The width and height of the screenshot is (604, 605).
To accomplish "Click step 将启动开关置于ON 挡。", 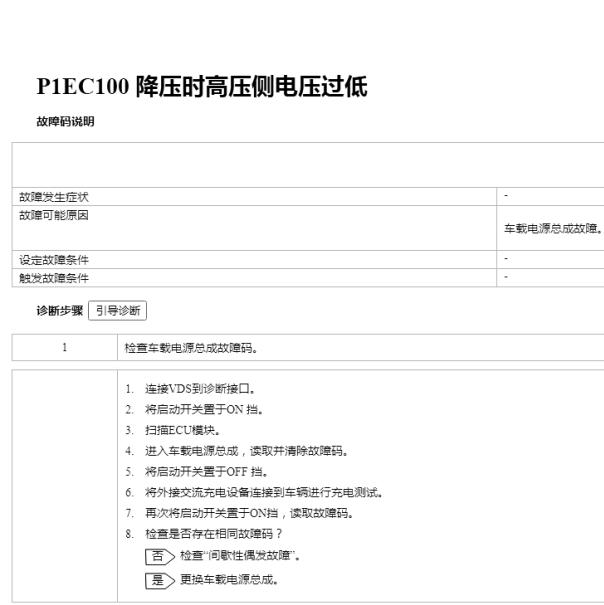I will click(204, 409).
